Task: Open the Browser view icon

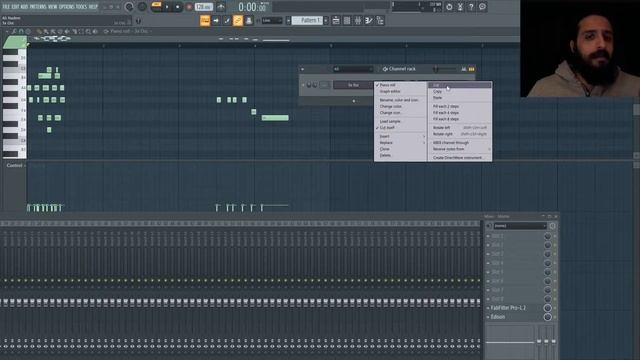Action: point(380,20)
